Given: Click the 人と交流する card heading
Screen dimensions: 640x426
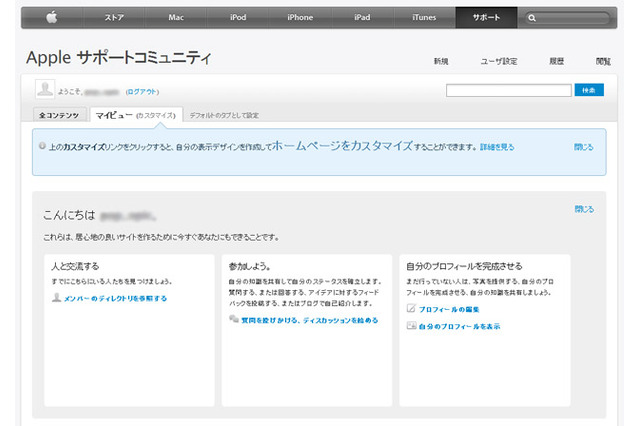Looking at the screenshot, I should pyautogui.click(x=75, y=266).
